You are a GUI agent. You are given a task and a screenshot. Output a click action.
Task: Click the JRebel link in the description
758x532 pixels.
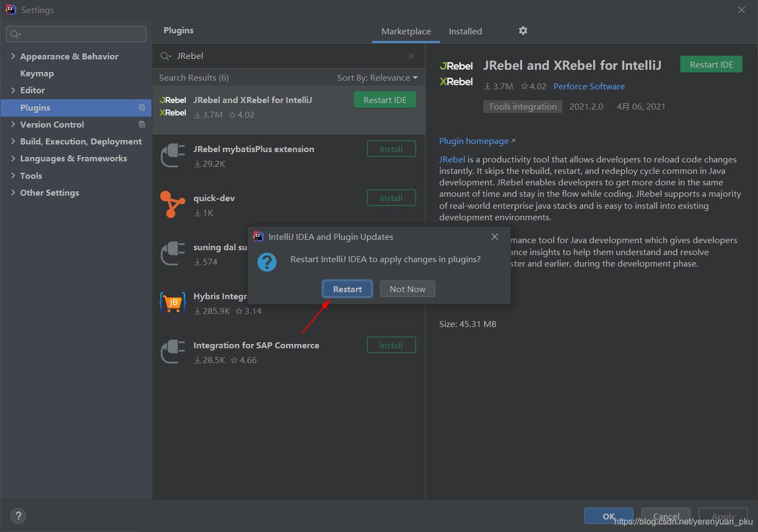(452, 159)
